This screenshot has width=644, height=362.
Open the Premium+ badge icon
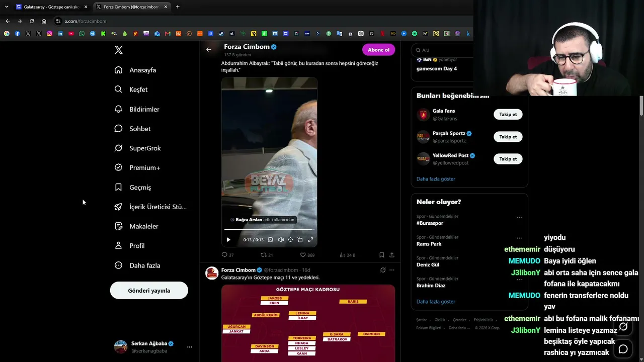[x=118, y=167]
